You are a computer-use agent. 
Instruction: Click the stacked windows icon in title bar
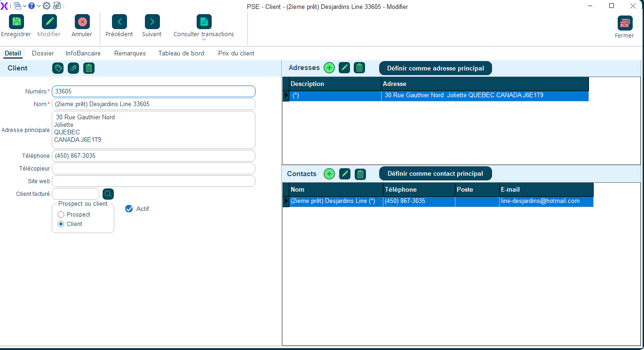[17, 6]
